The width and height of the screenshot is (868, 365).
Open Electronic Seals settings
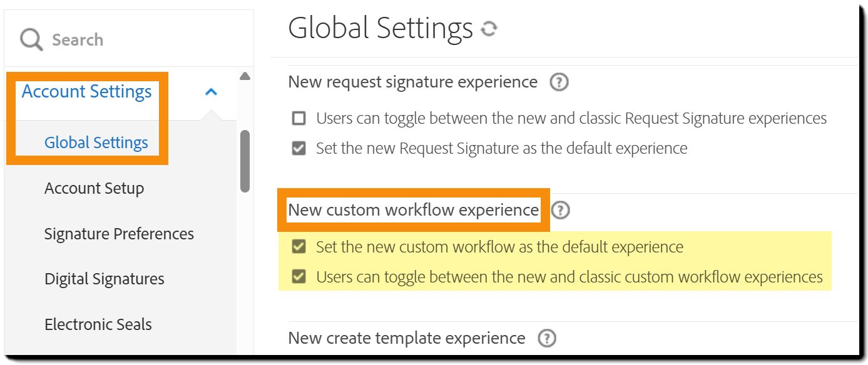click(x=98, y=324)
